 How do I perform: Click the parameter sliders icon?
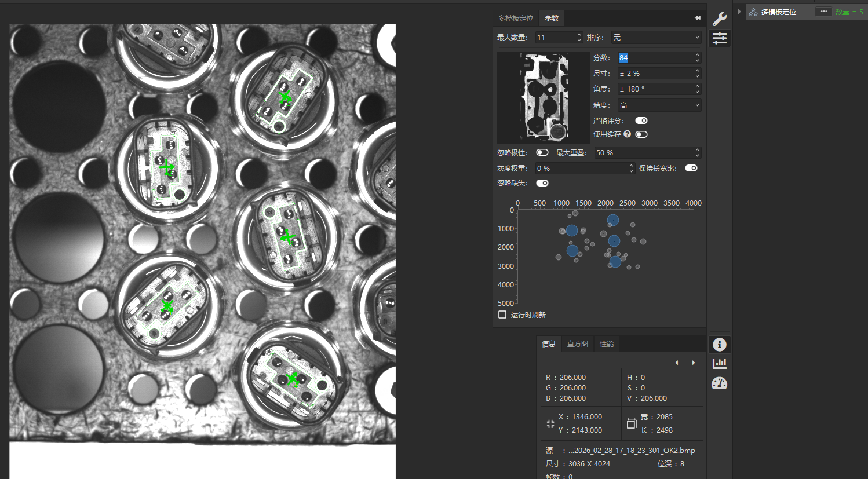719,38
